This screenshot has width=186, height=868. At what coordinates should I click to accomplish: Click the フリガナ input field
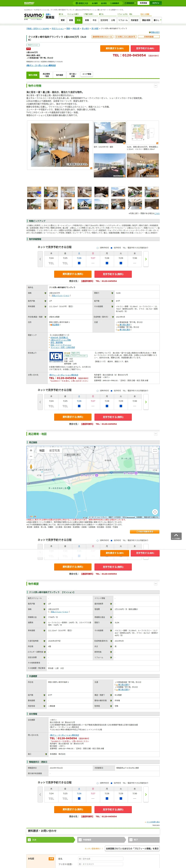(100, 864)
